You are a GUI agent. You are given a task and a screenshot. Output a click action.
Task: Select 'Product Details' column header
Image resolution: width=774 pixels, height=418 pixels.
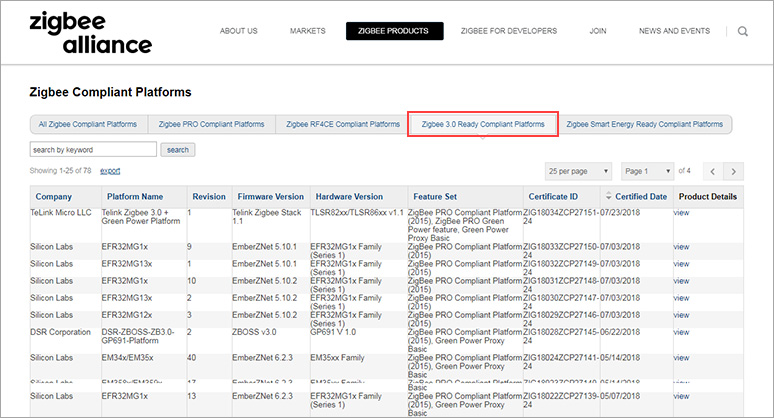point(707,196)
